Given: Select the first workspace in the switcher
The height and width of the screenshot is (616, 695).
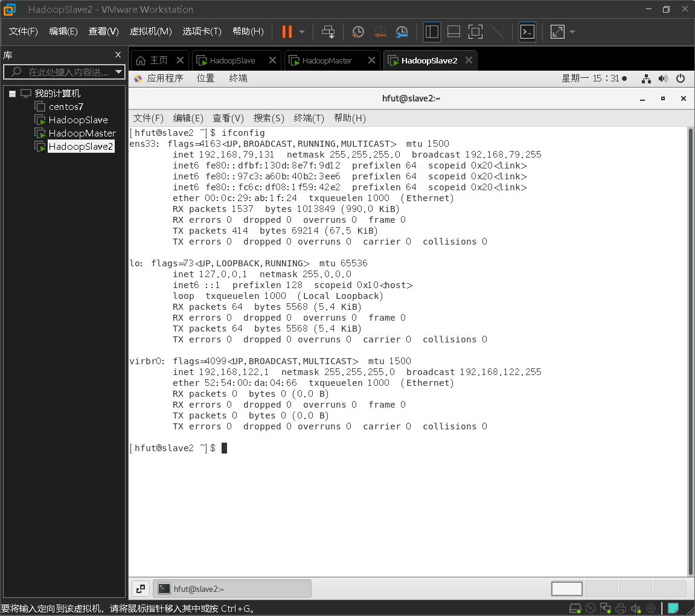Looking at the screenshot, I should pos(566,589).
